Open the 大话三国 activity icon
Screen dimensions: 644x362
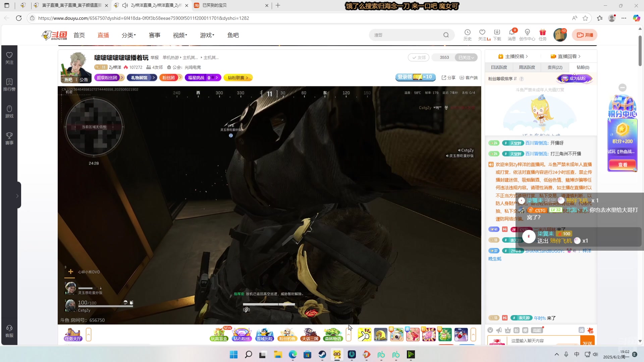click(310, 334)
